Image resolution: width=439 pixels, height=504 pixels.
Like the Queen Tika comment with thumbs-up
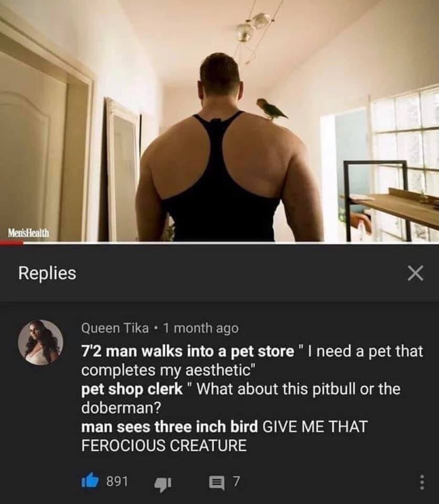[90, 481]
